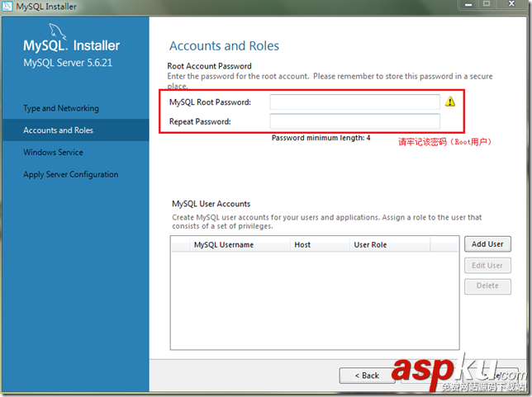Go to the Windows Service step
532x397 pixels.
point(53,152)
